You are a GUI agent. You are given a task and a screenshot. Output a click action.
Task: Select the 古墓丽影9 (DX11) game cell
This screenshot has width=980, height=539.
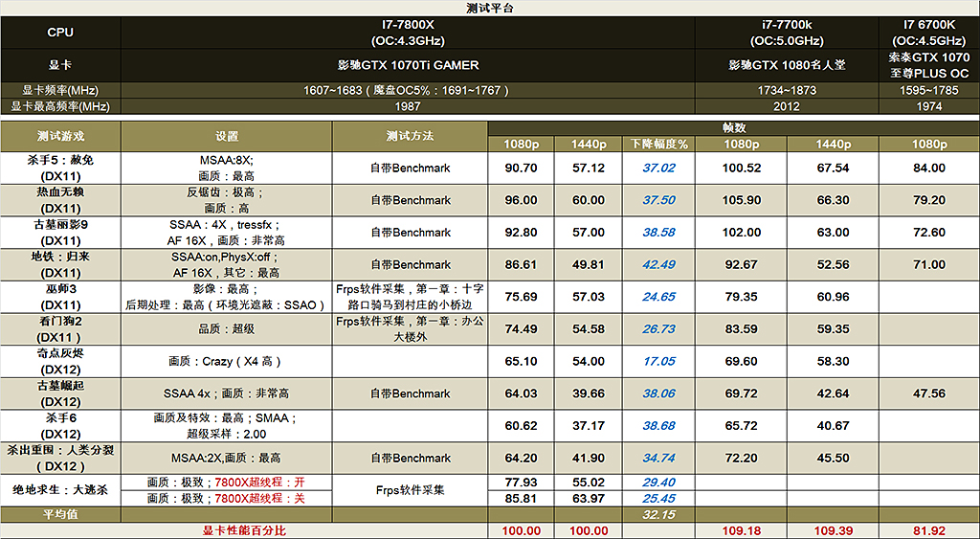60,233
